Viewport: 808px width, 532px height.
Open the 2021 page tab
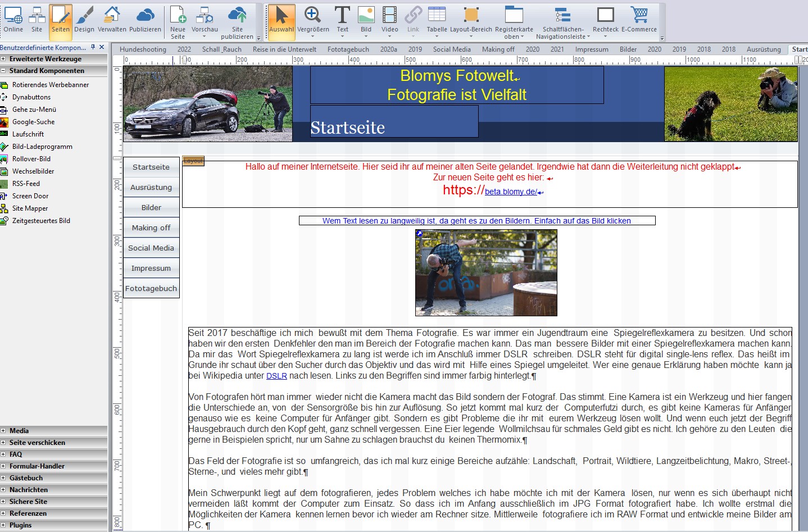(x=557, y=49)
